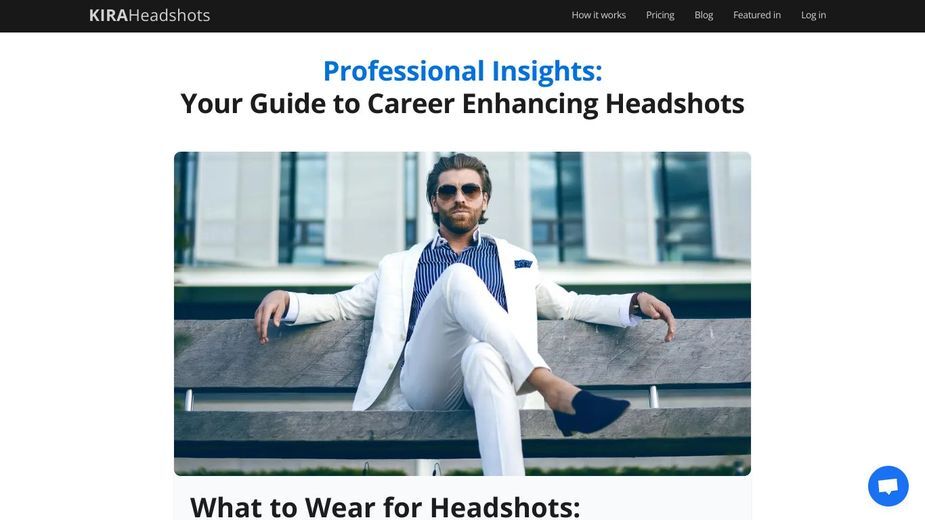Click the dark blue loafer in the photo
The width and height of the screenshot is (925, 520).
(591, 413)
